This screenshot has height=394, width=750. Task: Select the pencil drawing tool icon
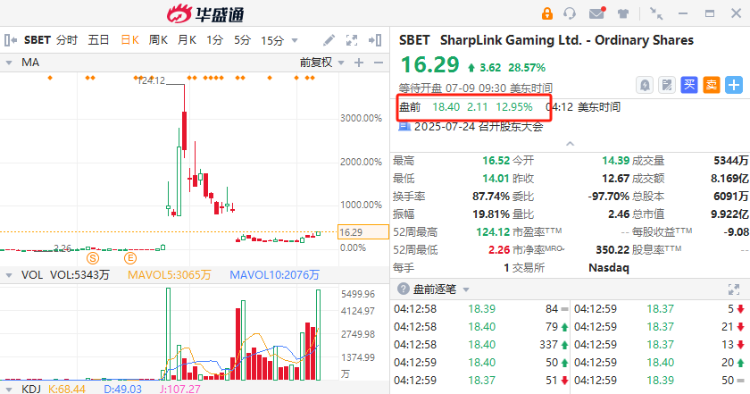point(329,40)
